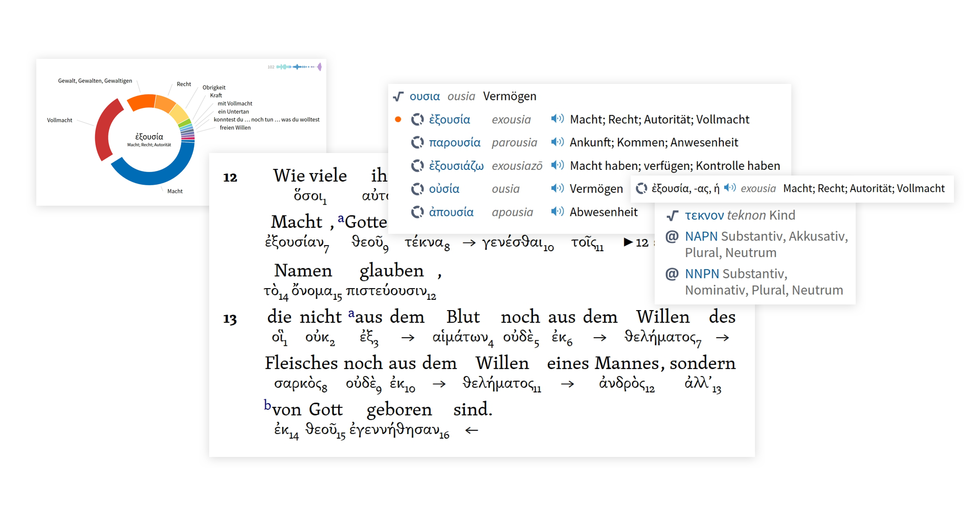Click the lemma ring icon beside οὐσία ousia
The image size is (980, 525).
tap(417, 189)
